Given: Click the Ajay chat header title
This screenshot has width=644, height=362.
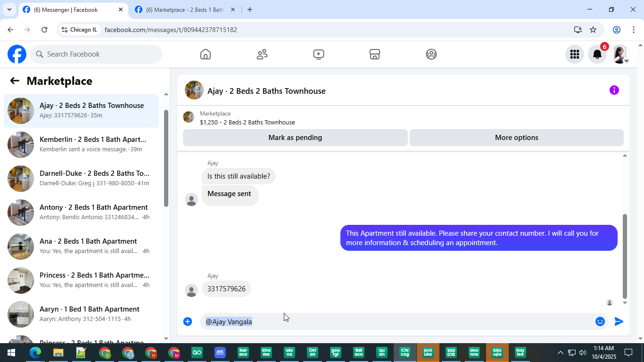Looking at the screenshot, I should (266, 91).
